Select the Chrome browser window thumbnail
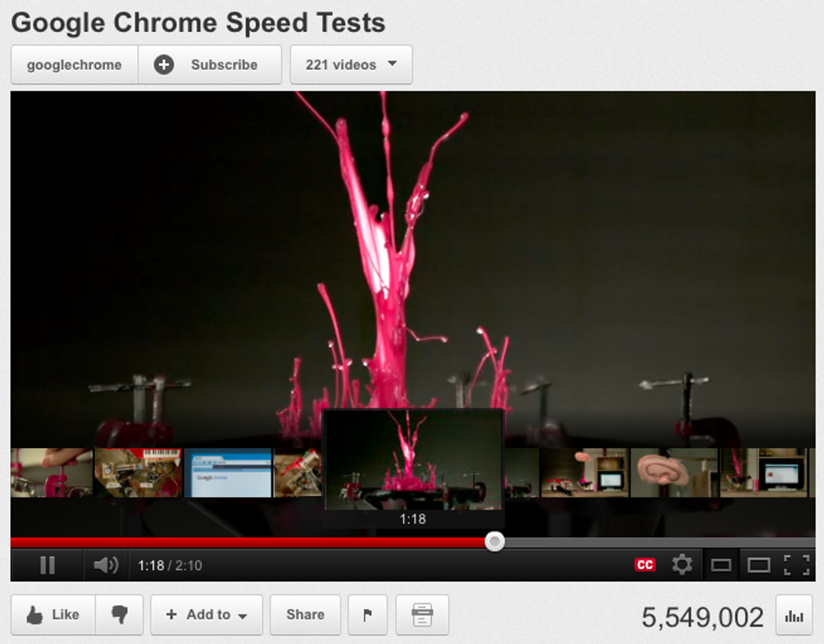Screen dimensions: 824x644 pyautogui.click(x=228, y=472)
